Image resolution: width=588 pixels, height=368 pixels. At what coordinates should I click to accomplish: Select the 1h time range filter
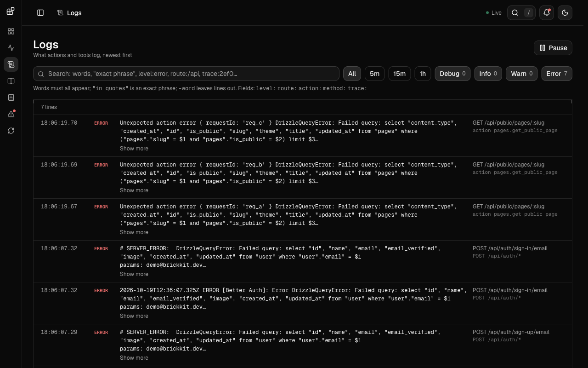[x=423, y=74]
